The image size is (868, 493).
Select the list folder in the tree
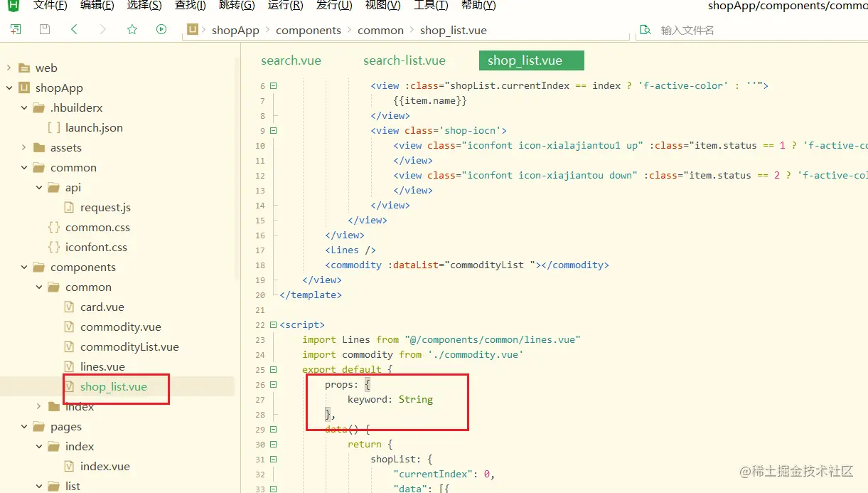coord(73,486)
